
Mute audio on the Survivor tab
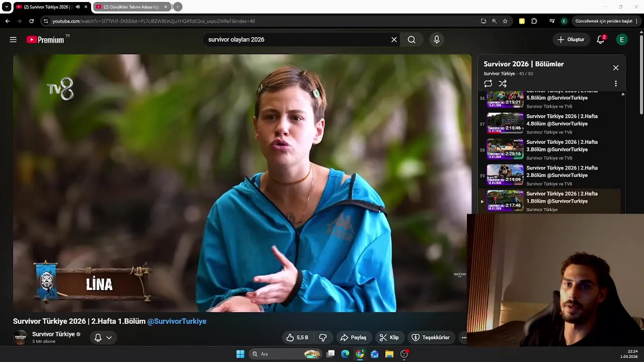(x=77, y=7)
